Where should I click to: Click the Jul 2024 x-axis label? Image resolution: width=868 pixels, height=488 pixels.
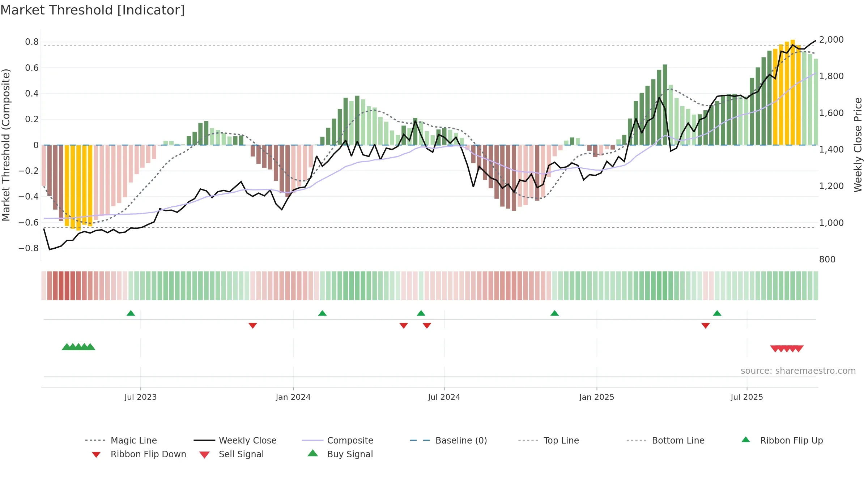pyautogui.click(x=444, y=397)
